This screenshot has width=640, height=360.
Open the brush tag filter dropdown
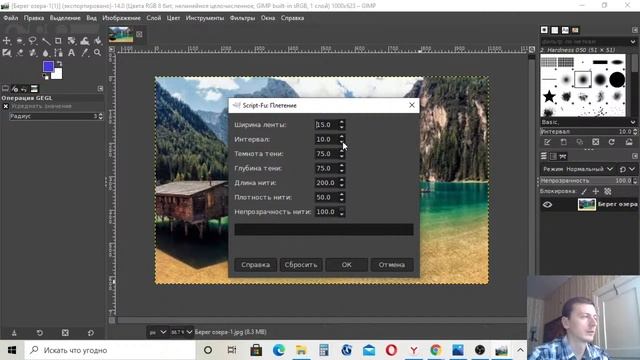click(633, 42)
